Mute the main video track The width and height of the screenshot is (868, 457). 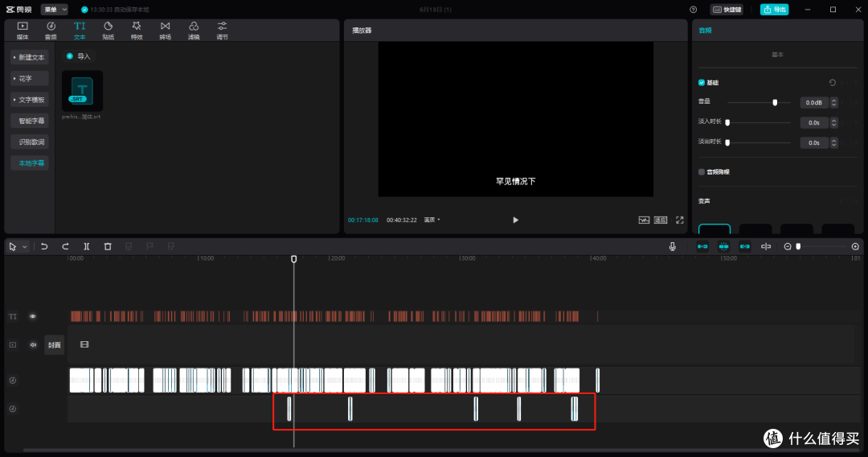(33, 344)
